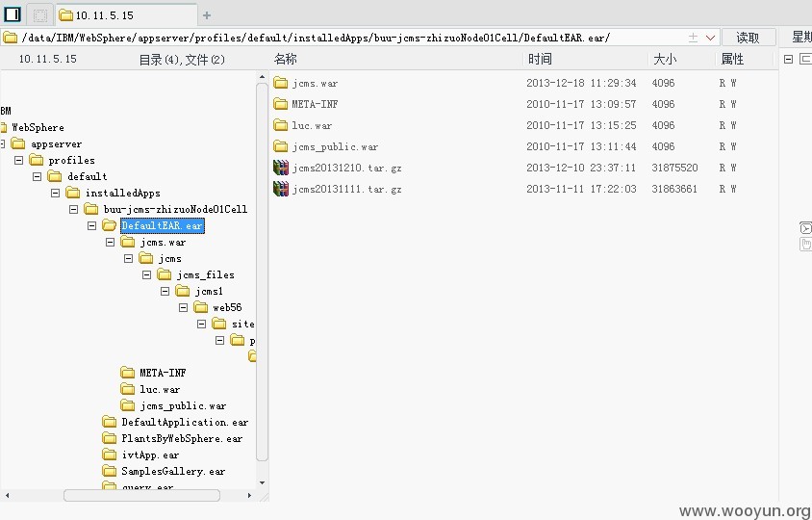Click the tree scroll down arrow
Screen dimensions: 812x520
(x=262, y=482)
